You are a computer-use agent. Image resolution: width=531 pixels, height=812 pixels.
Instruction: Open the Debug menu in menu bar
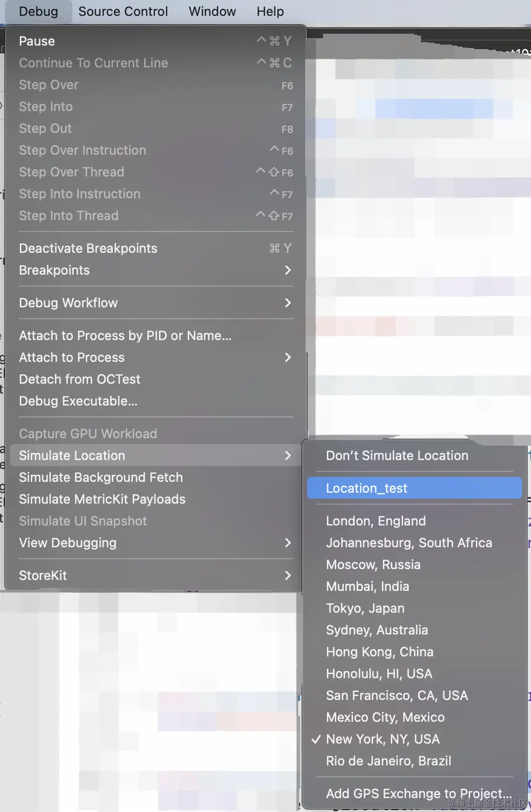point(39,11)
